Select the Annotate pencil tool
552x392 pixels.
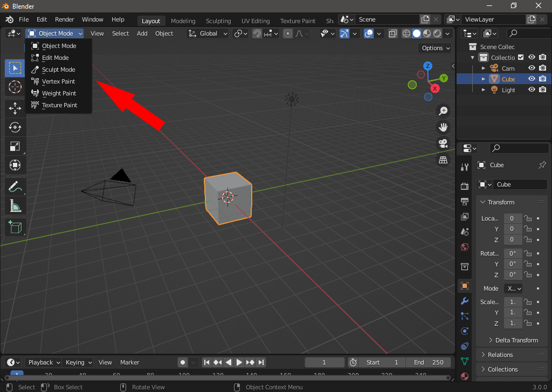pyautogui.click(x=15, y=187)
